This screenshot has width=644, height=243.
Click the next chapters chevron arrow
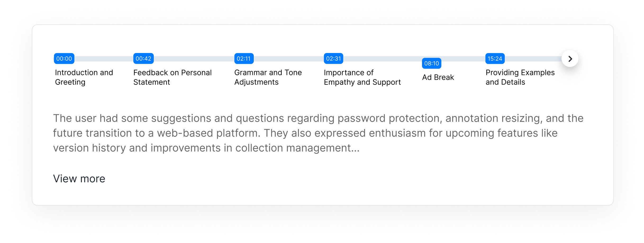click(x=570, y=59)
